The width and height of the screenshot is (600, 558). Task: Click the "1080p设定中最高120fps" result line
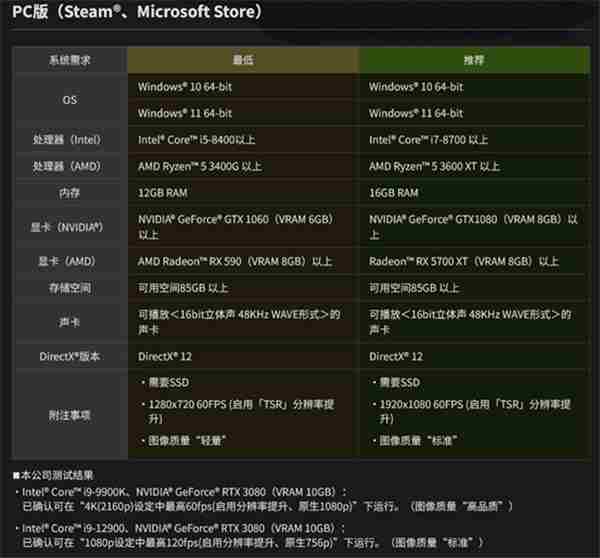coord(253,543)
